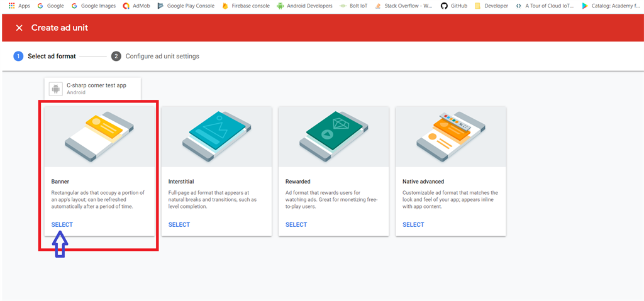Screen dimensions: 644x301
Task: Open the Bolt IoT bookmark
Action: tap(353, 6)
